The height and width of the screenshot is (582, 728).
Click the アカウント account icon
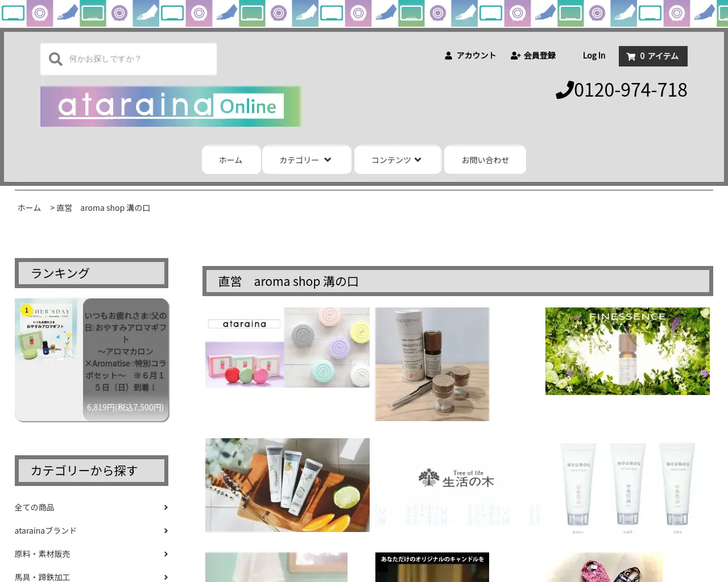(x=448, y=55)
